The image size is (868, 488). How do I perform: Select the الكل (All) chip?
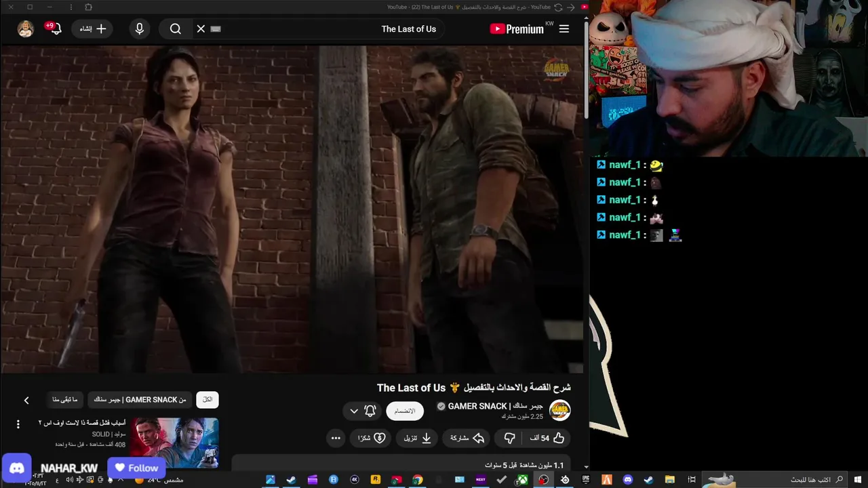coord(208,399)
